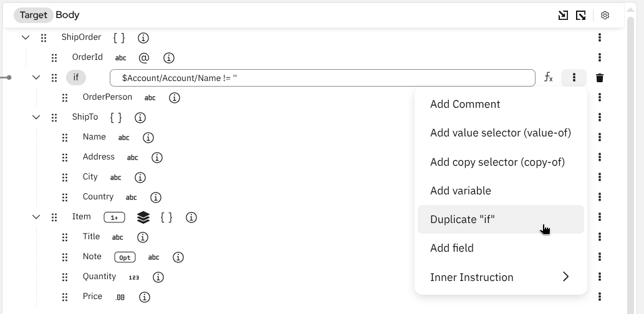Open the function (fx) editor for the if condition

tap(548, 77)
